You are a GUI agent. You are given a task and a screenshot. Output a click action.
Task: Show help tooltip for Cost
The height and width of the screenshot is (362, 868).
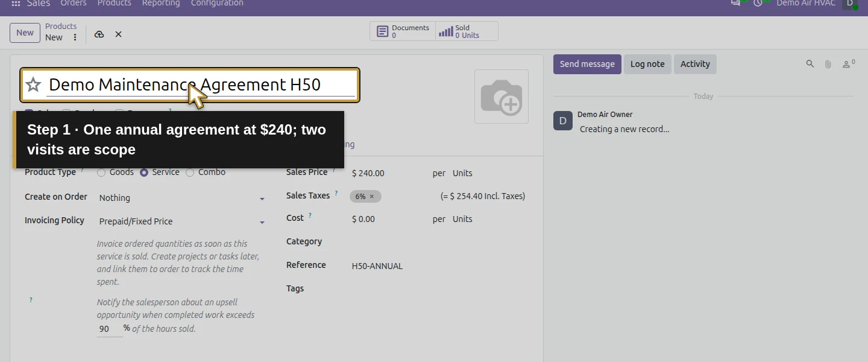click(x=310, y=215)
